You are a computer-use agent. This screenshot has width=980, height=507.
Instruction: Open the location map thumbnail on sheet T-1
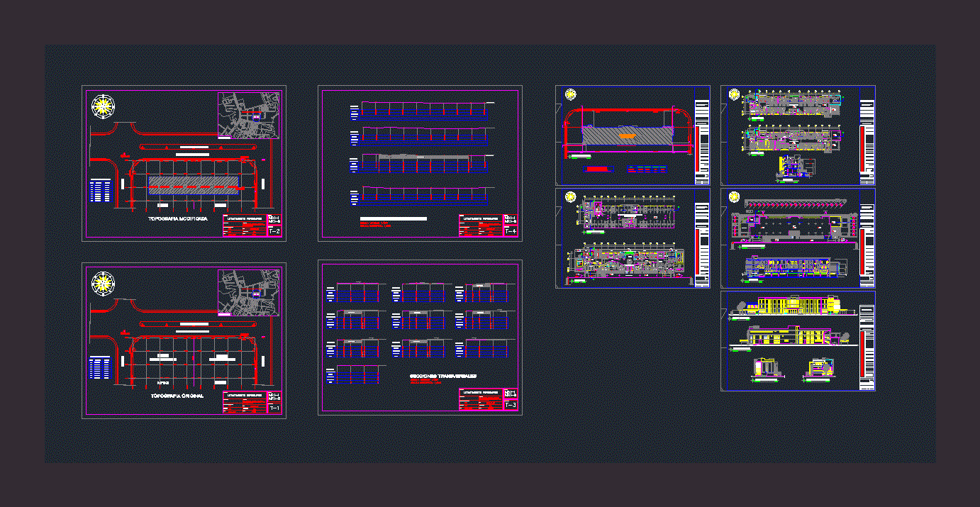(x=248, y=291)
